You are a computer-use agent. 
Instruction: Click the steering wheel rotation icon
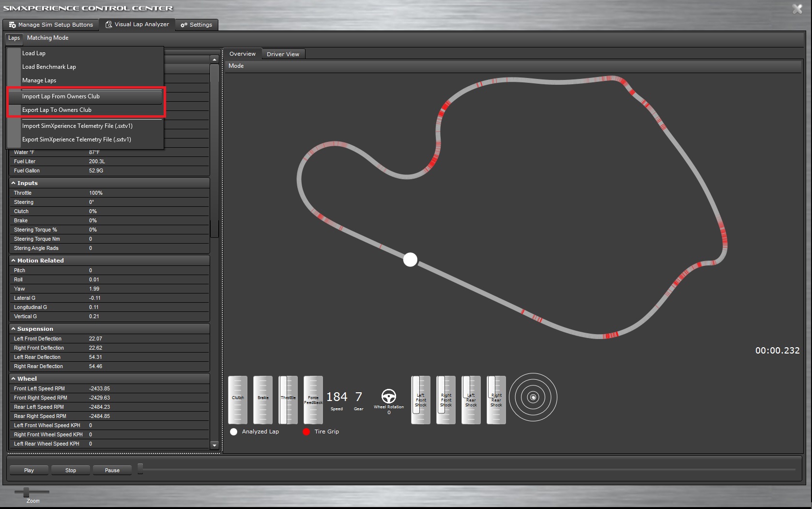click(x=388, y=396)
